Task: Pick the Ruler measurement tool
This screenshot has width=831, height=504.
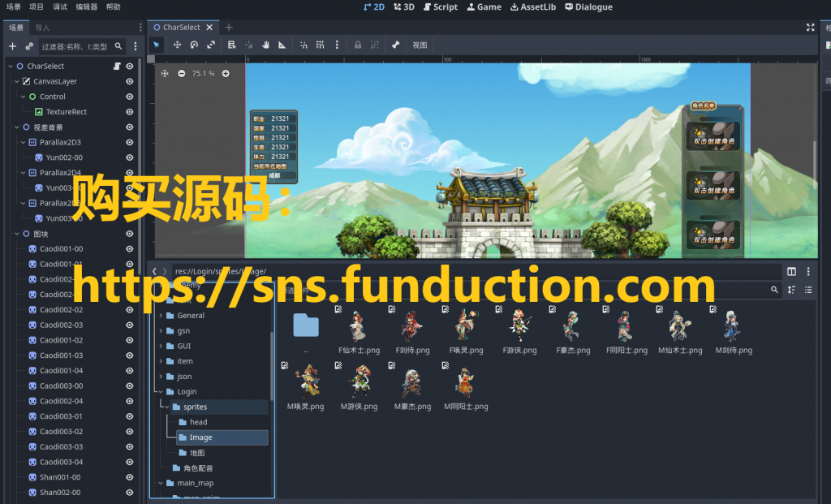Action: coord(282,45)
